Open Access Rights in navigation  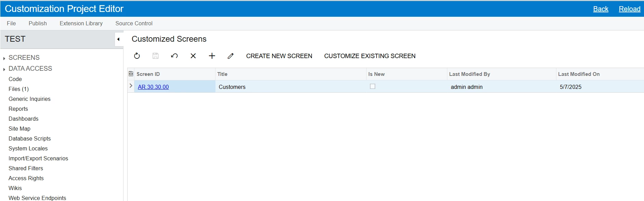click(x=26, y=178)
